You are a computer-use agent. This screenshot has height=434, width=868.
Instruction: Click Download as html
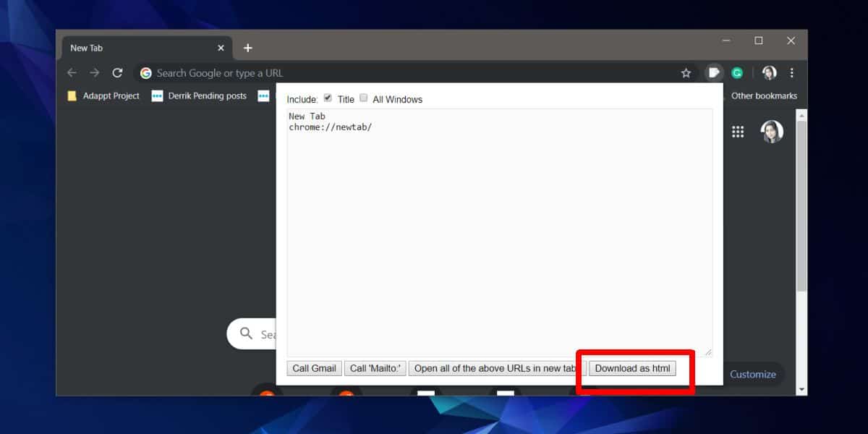pyautogui.click(x=633, y=368)
